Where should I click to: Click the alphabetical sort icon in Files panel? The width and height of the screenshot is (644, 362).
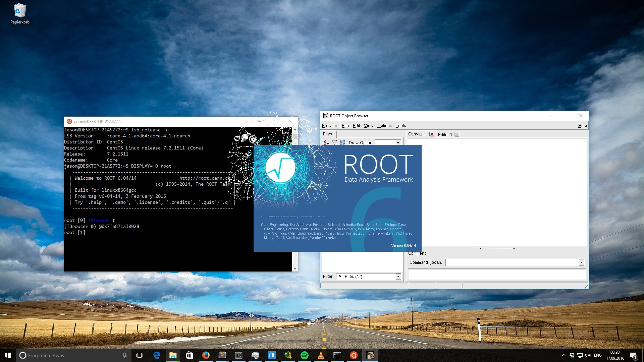pyautogui.click(x=325, y=142)
